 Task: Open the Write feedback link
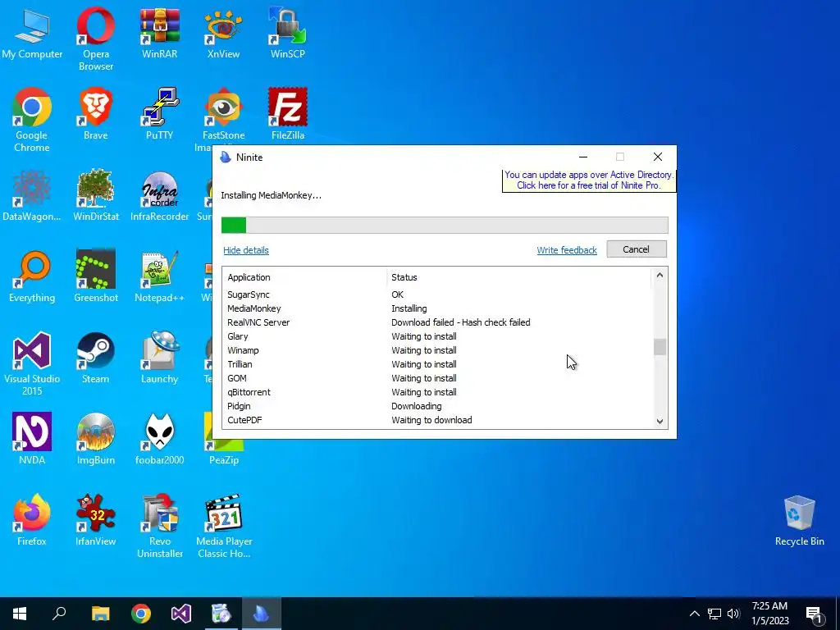click(x=567, y=250)
